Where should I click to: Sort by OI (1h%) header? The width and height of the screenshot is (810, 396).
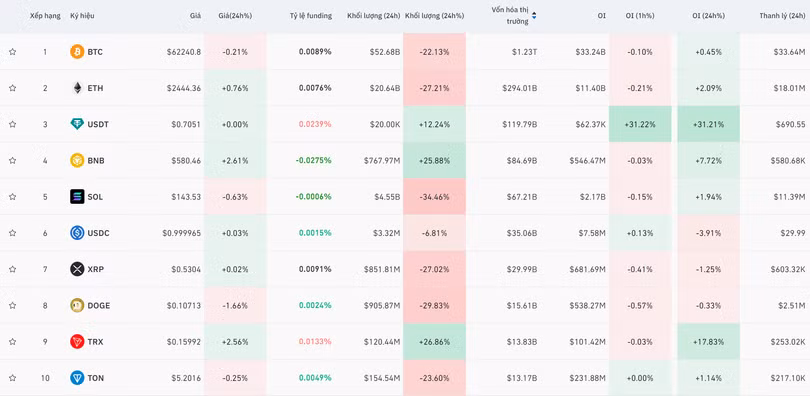(641, 16)
